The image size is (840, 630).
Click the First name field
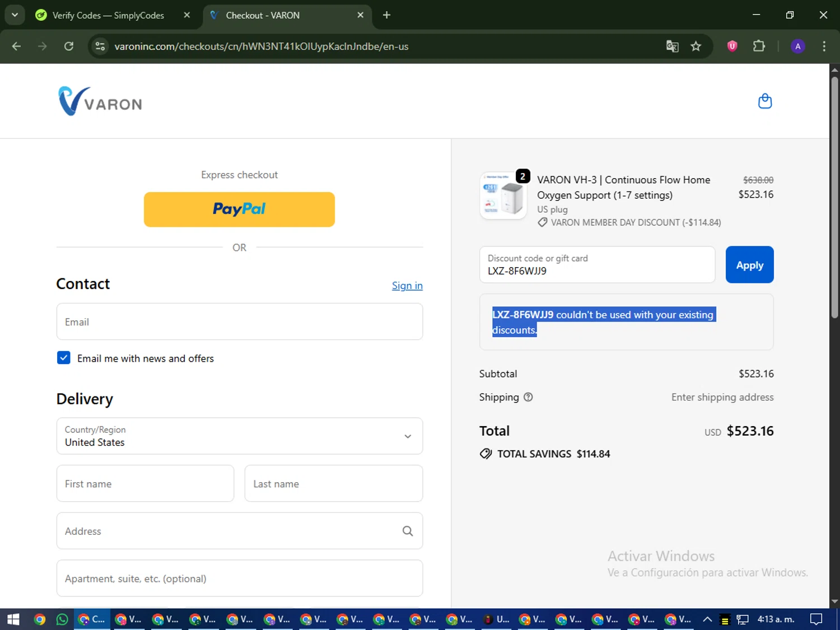click(145, 483)
